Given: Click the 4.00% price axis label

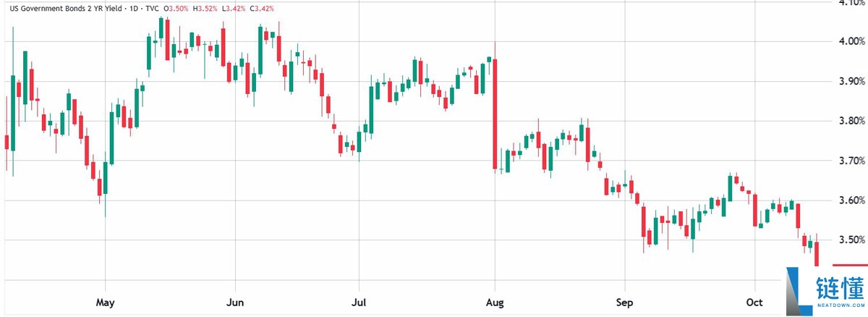Looking at the screenshot, I should pos(851,41).
